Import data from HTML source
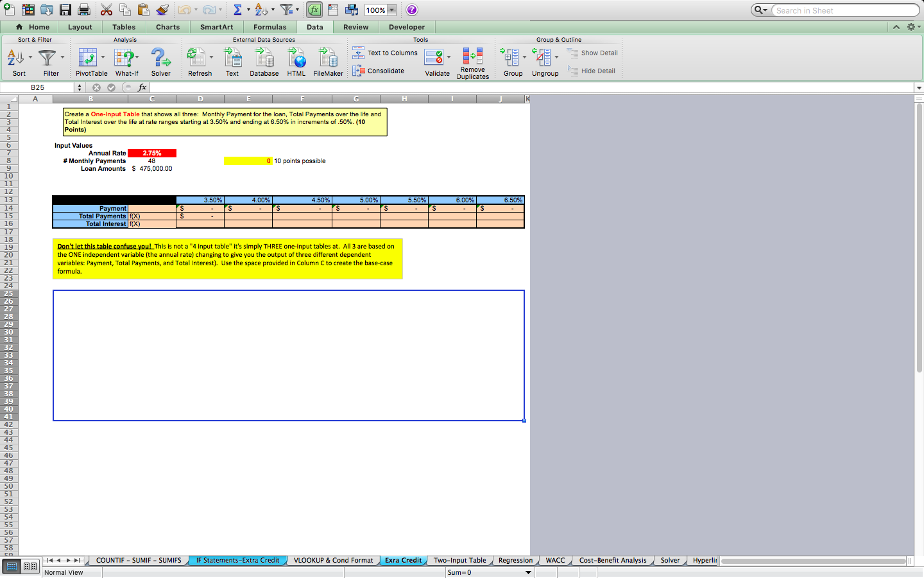Viewport: 924px width, 578px height. 296,62
